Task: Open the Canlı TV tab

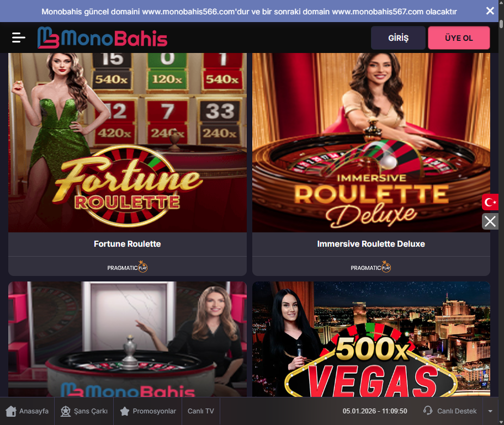Action: tap(201, 411)
